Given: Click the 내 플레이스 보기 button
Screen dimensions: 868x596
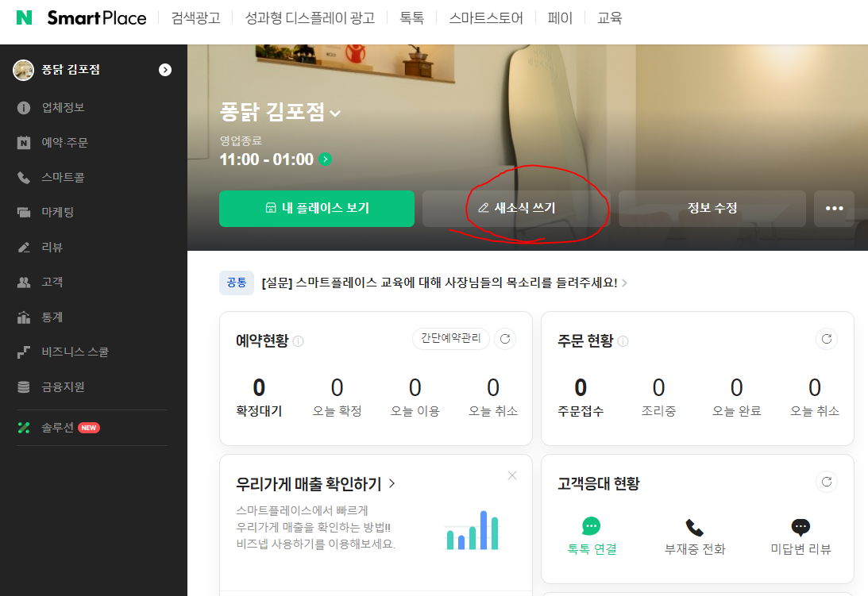Looking at the screenshot, I should click(x=317, y=209).
